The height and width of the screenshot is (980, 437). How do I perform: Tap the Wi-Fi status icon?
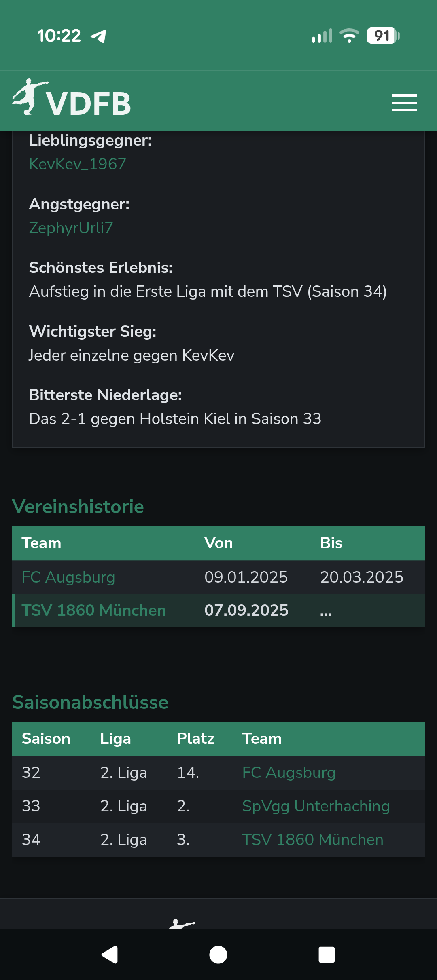pos(349,36)
